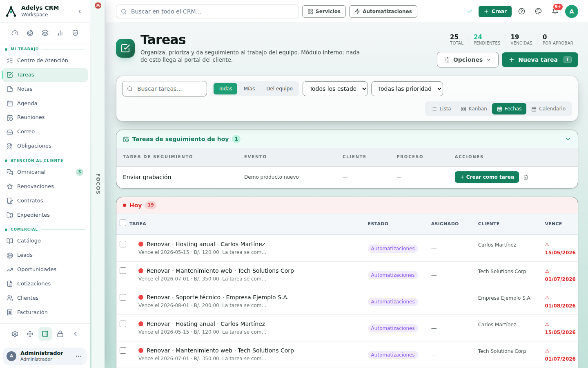Open the help question mark icon
The image size is (588, 368).
click(521, 11)
